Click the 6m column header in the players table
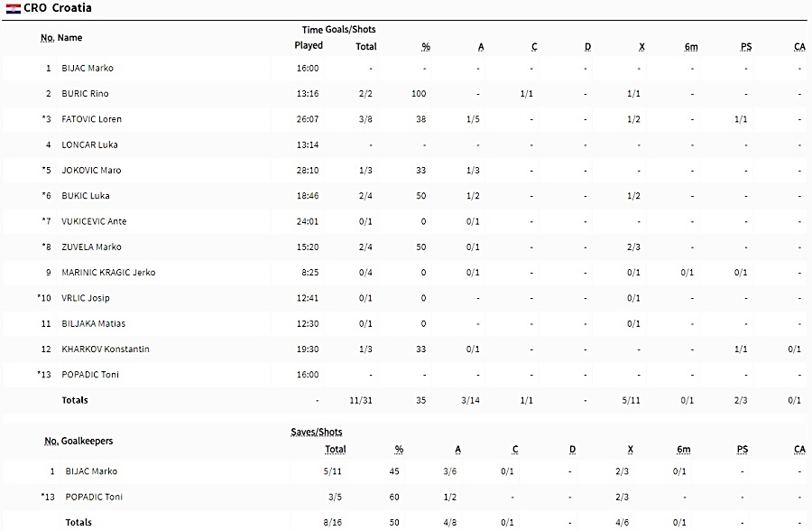Viewport: 812px width, 531px height. 691,47
